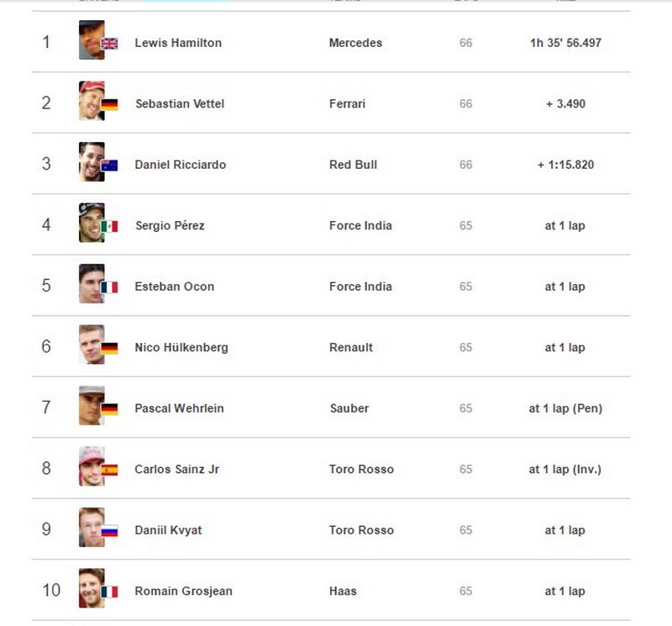Click the Australian flag beside Daniel Ricciardo
The height and width of the screenshot is (626, 672).
point(109,166)
